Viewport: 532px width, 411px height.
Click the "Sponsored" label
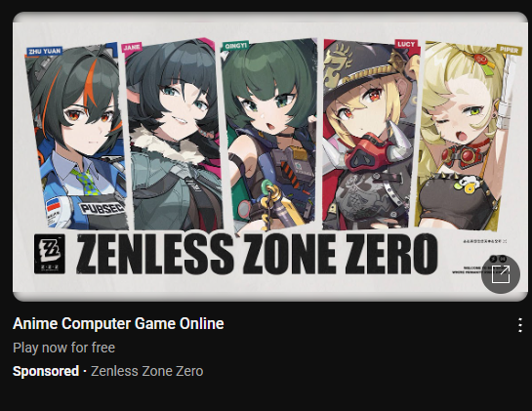click(46, 371)
